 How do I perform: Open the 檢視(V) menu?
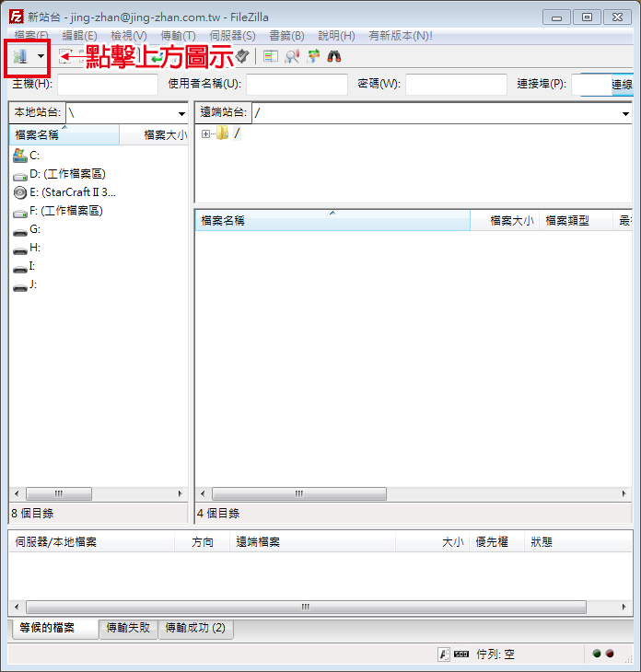pos(129,36)
